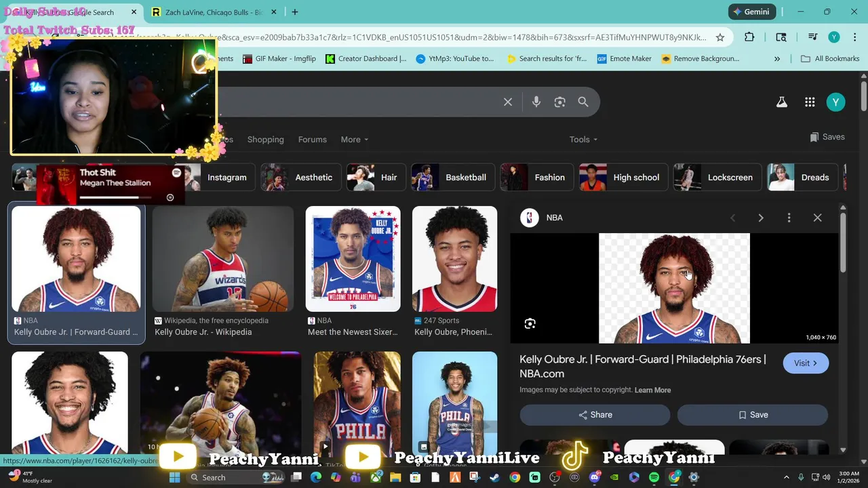Open Chrome profile Y avatar in toolbar
Screen dimensions: 868x488
(834, 37)
